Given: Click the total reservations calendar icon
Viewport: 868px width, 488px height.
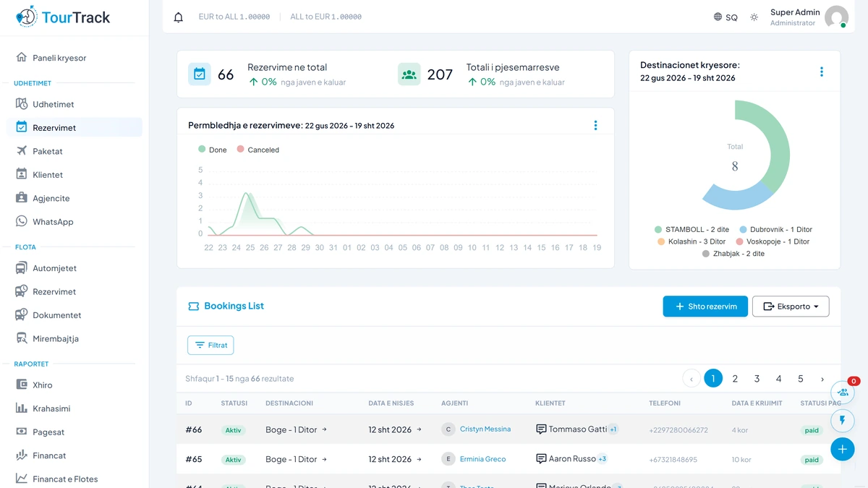Looking at the screenshot, I should [x=200, y=74].
